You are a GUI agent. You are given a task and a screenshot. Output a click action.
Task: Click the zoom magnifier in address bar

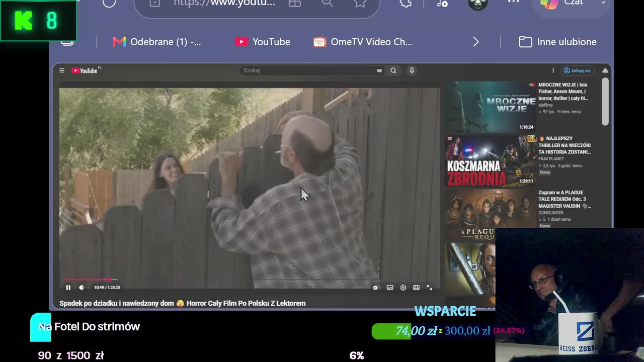328,3
